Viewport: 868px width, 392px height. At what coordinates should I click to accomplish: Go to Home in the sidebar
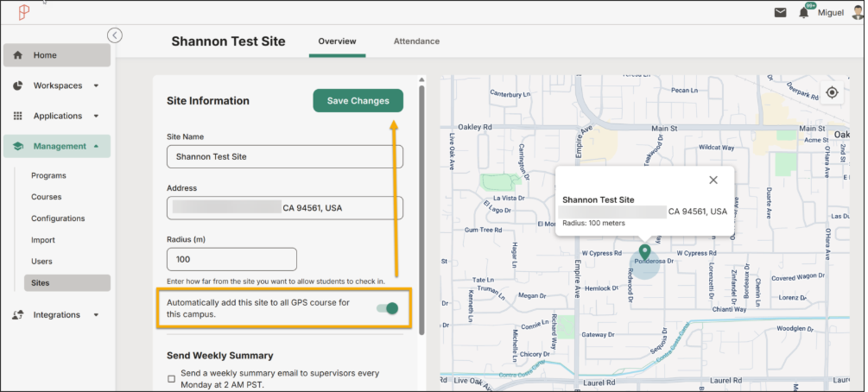coord(57,55)
